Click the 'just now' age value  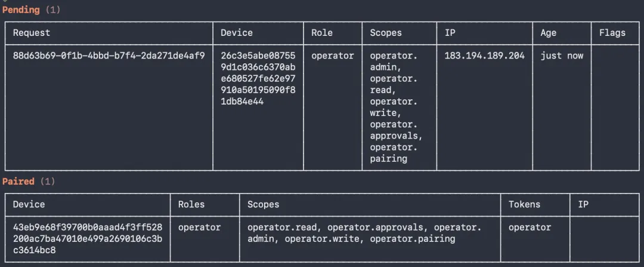coord(562,56)
